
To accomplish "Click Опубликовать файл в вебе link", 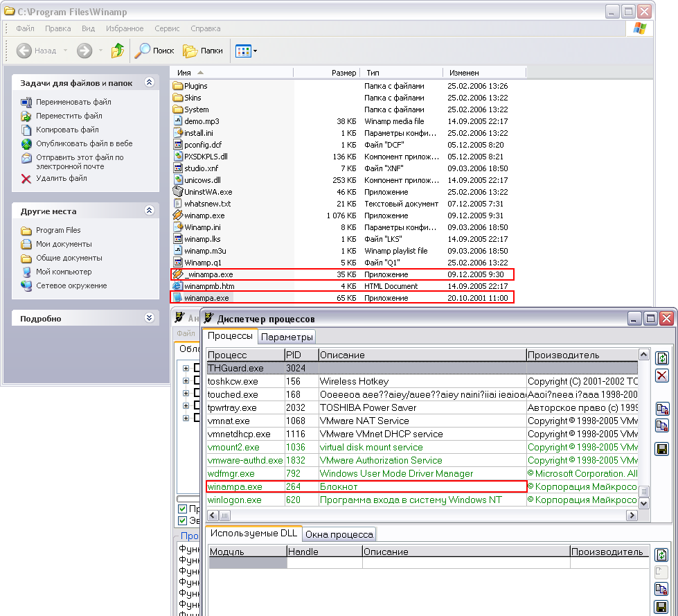I will tap(84, 143).
